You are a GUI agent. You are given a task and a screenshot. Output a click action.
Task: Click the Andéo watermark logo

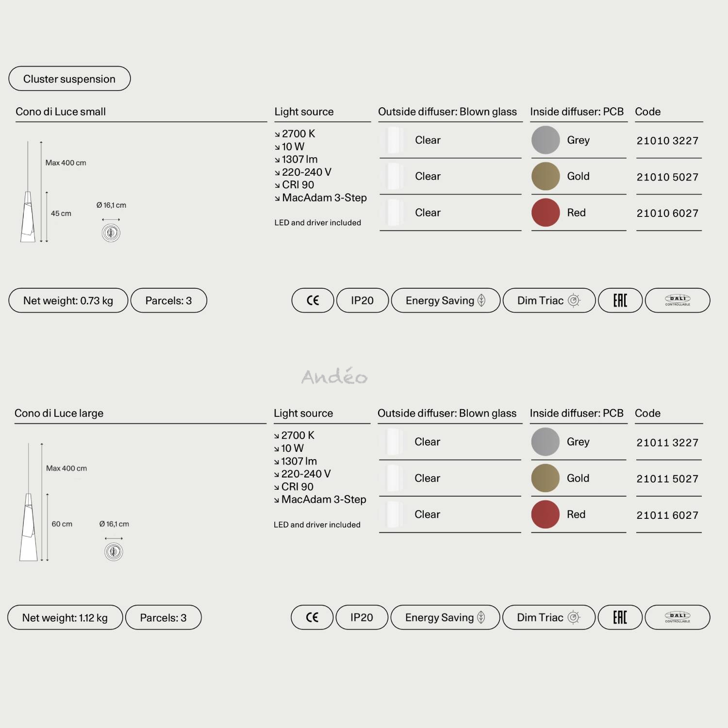coord(334,376)
